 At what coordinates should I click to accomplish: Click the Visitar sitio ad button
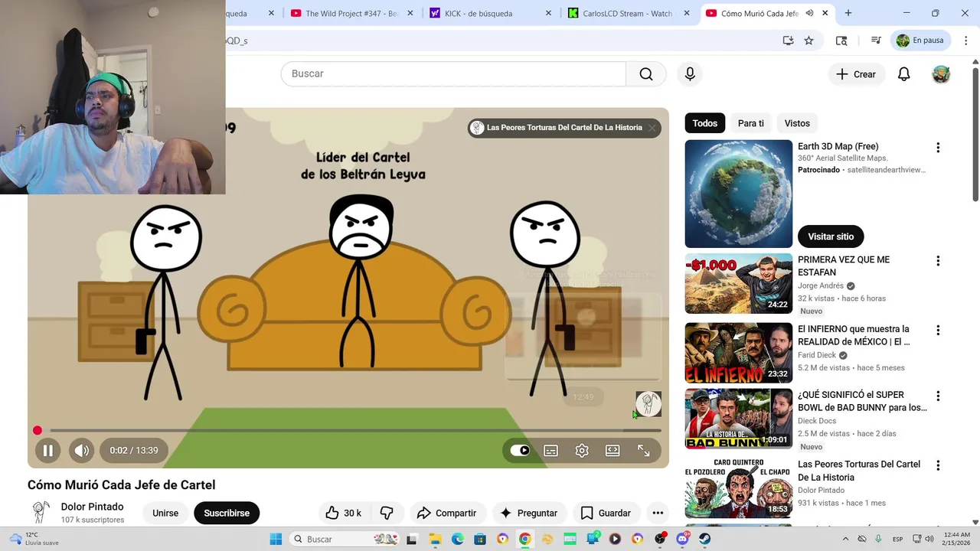pyautogui.click(x=831, y=236)
